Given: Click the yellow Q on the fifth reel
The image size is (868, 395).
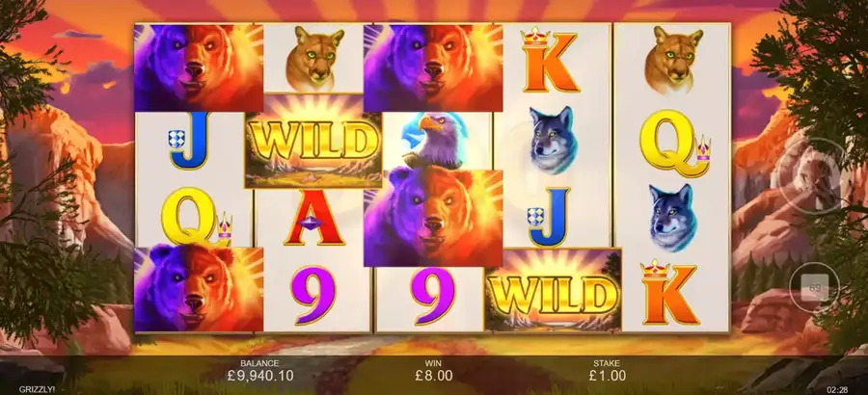Looking at the screenshot, I should 674,144.
